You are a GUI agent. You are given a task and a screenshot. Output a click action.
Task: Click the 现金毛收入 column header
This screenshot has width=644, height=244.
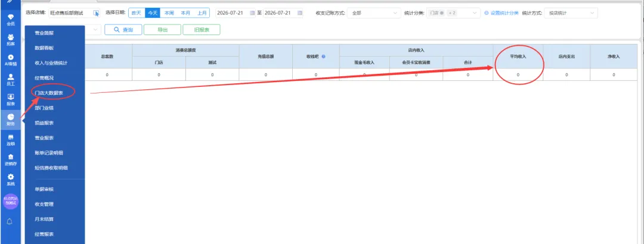tap(364, 62)
